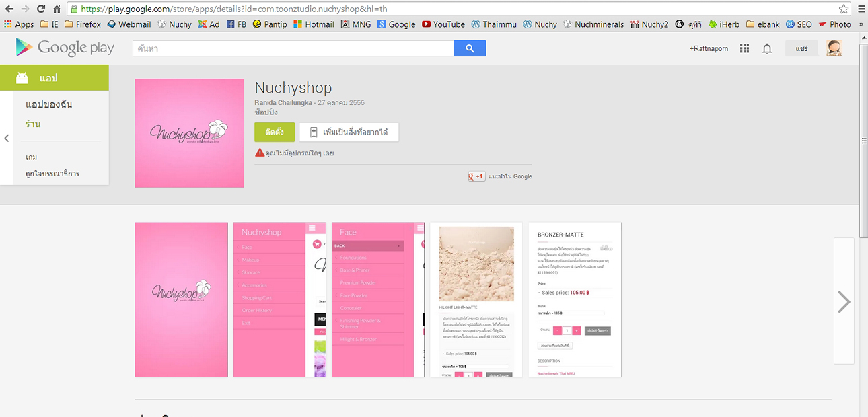The image size is (868, 417).
Task: Open the IE bookmarks folder
Action: [49, 24]
